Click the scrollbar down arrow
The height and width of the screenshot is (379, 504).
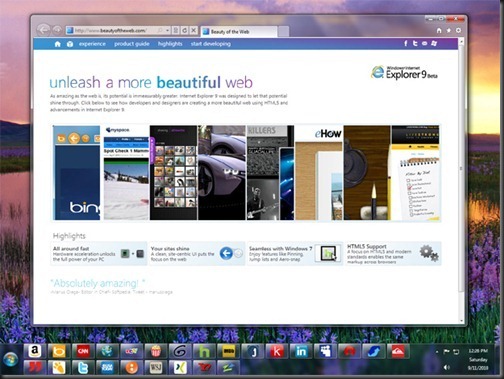pyautogui.click(x=461, y=321)
